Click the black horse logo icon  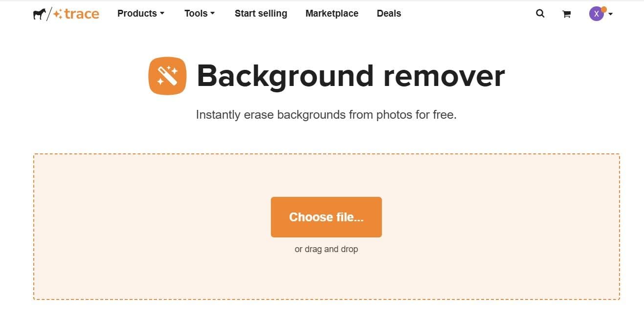[x=40, y=14]
